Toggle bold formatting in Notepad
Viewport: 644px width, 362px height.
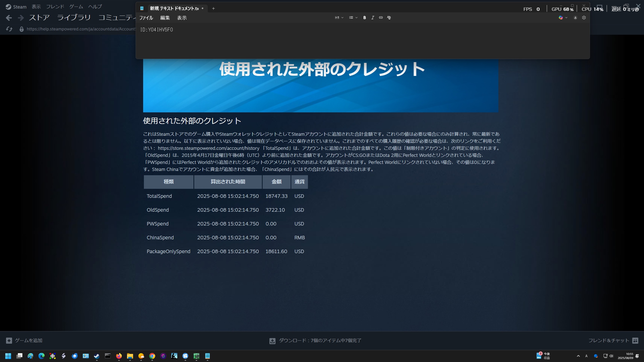(x=365, y=18)
